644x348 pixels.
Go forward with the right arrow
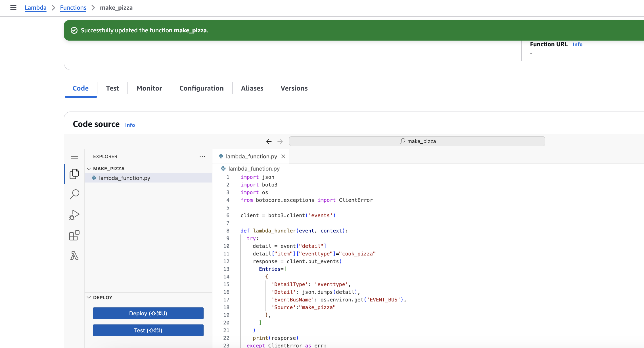tap(280, 141)
